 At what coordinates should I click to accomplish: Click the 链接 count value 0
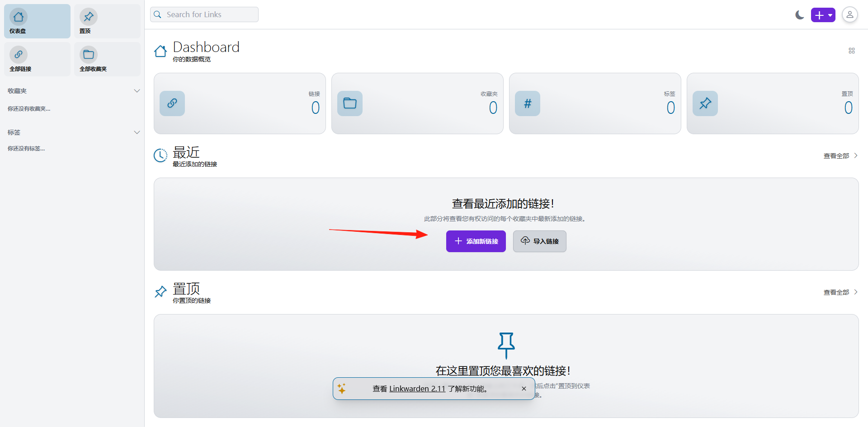(x=316, y=108)
